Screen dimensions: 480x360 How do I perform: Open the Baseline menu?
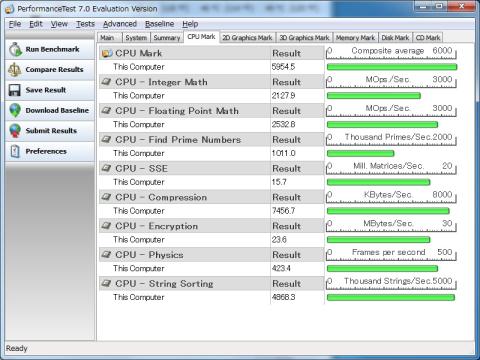[x=159, y=24]
